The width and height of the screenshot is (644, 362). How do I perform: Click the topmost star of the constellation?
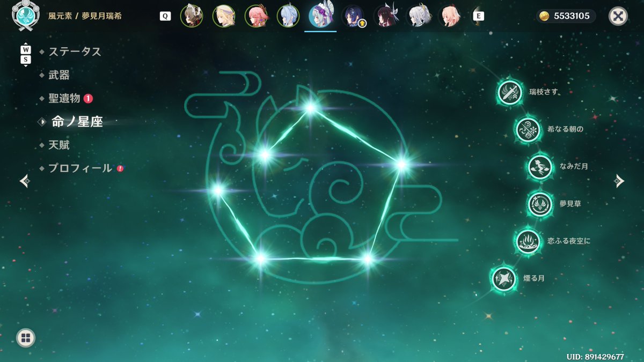tap(310, 108)
